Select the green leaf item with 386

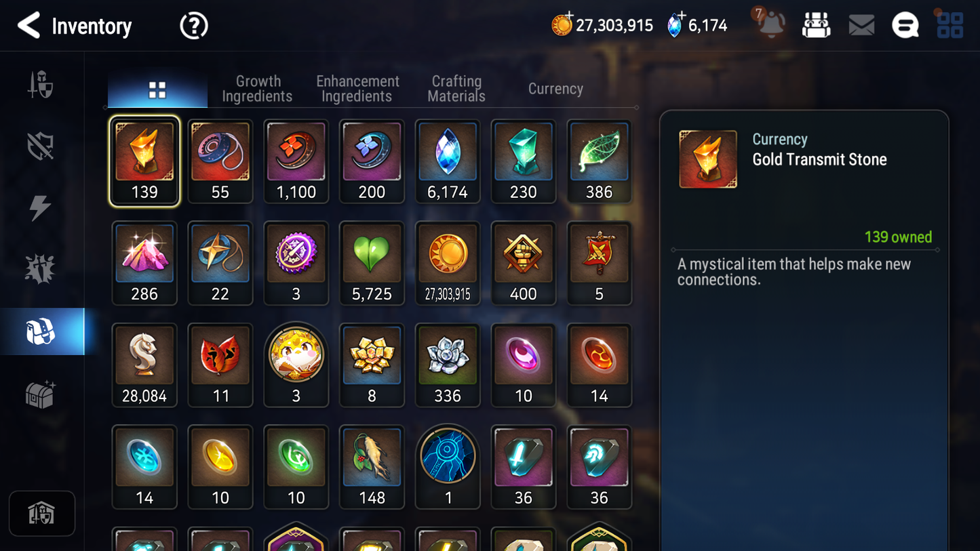(599, 162)
